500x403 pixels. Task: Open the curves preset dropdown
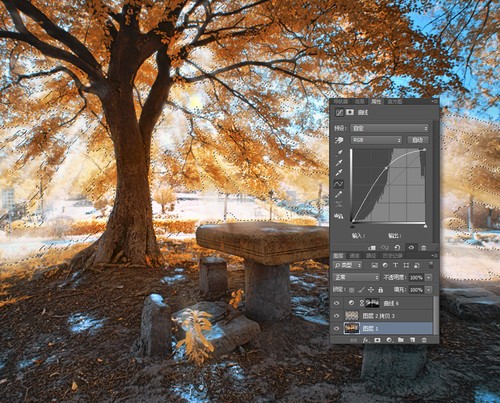389,128
